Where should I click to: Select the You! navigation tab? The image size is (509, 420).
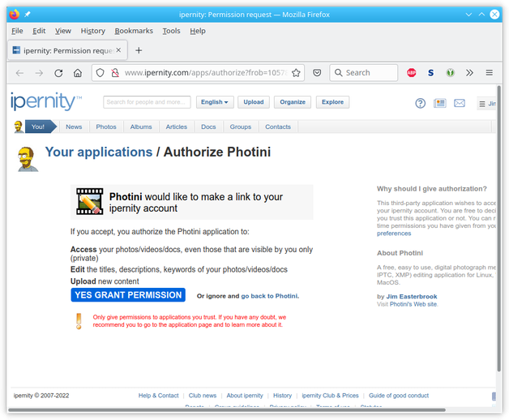click(x=41, y=126)
